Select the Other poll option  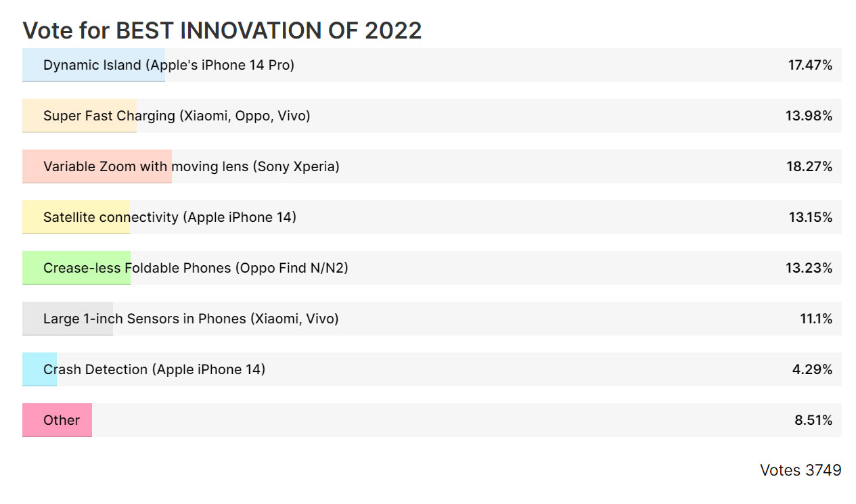click(x=432, y=420)
